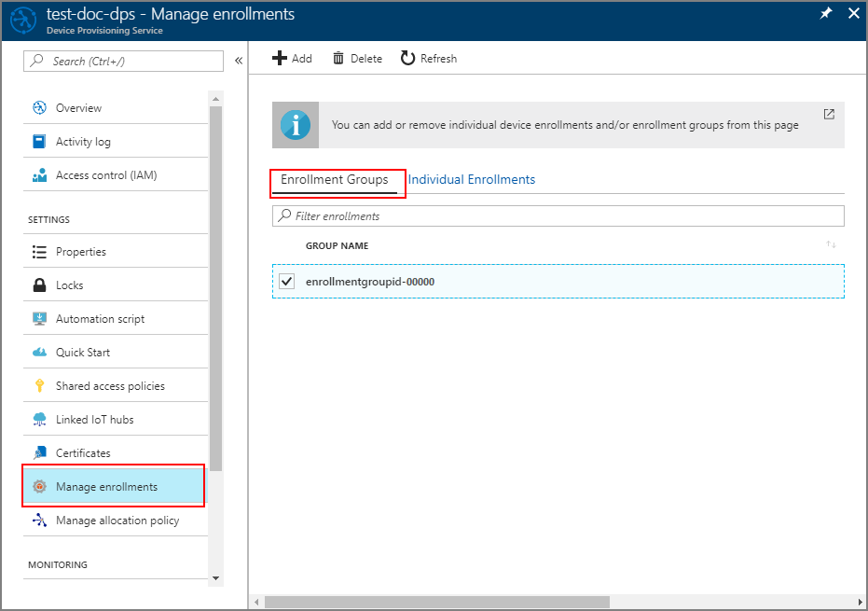The height and width of the screenshot is (611, 868).
Task: Click the Overview icon in sidebar
Action: pos(39,108)
